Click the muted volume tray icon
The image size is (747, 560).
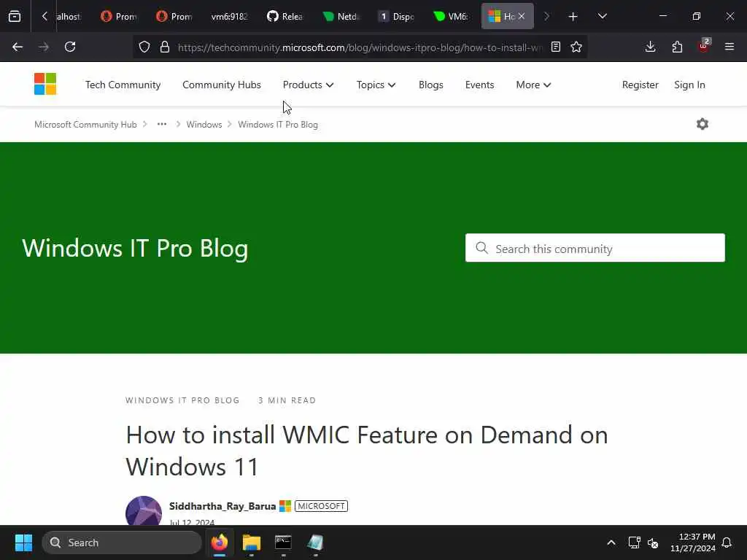coord(653,542)
